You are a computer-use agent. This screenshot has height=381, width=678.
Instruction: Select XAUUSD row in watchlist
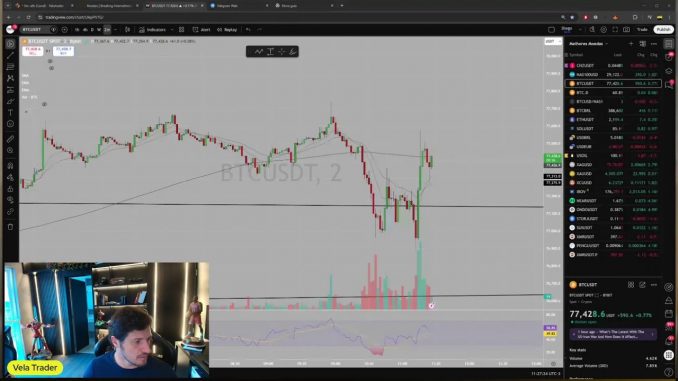pyautogui.click(x=613, y=173)
